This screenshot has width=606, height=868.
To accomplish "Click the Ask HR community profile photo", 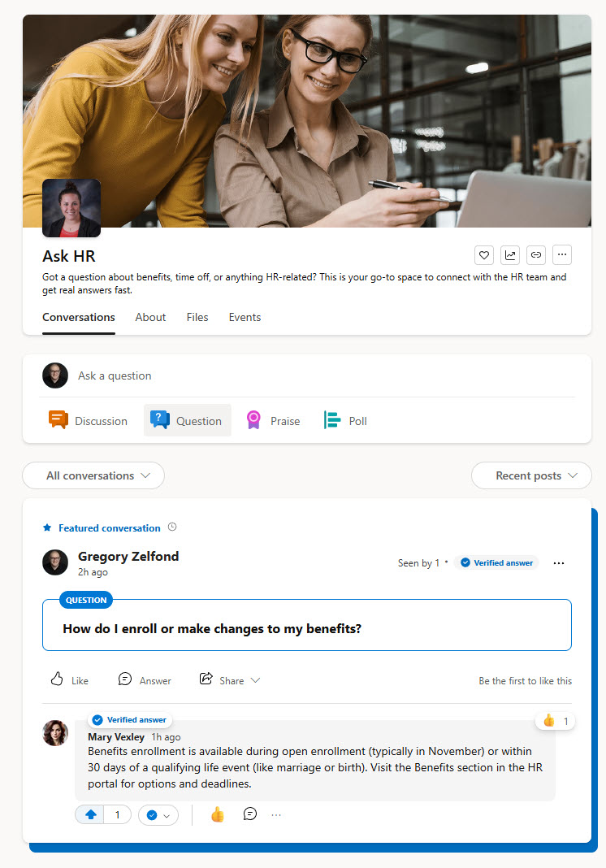I will [71, 208].
